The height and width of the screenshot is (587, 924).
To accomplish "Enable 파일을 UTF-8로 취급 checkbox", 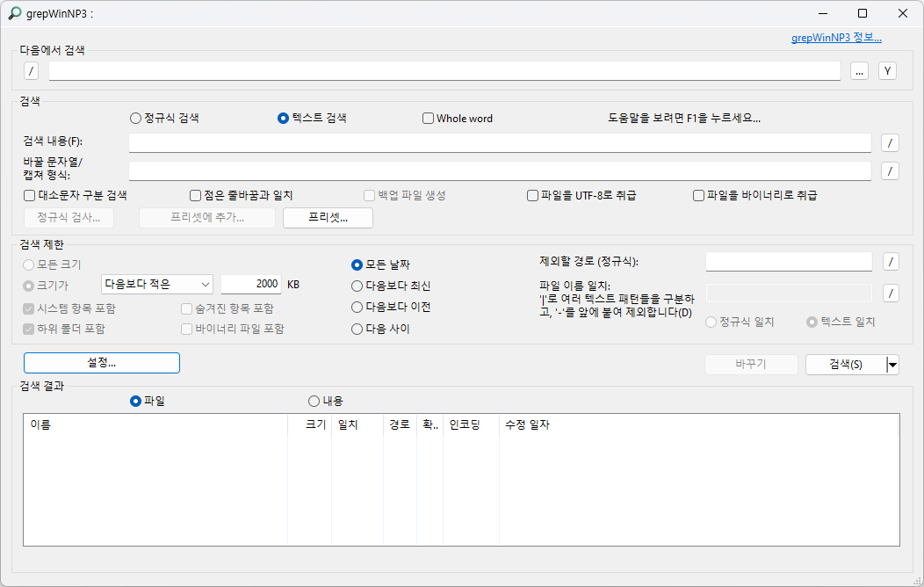I will 533,195.
